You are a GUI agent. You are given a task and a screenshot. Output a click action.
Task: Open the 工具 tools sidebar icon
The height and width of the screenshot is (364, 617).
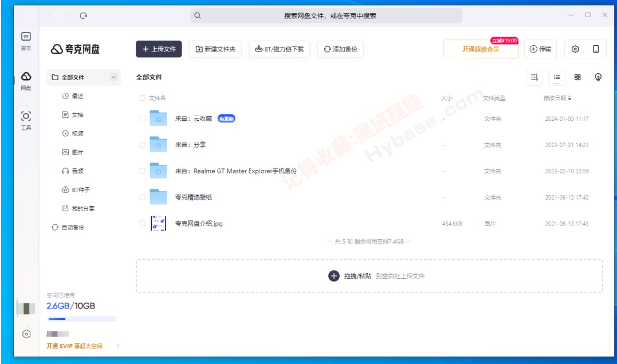tap(26, 121)
